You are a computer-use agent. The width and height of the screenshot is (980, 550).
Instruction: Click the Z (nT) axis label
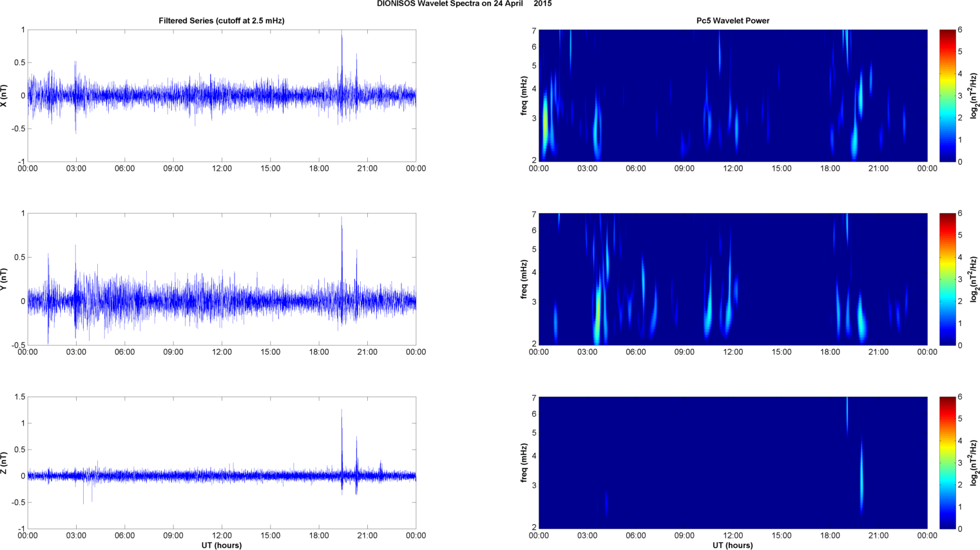click(4, 462)
